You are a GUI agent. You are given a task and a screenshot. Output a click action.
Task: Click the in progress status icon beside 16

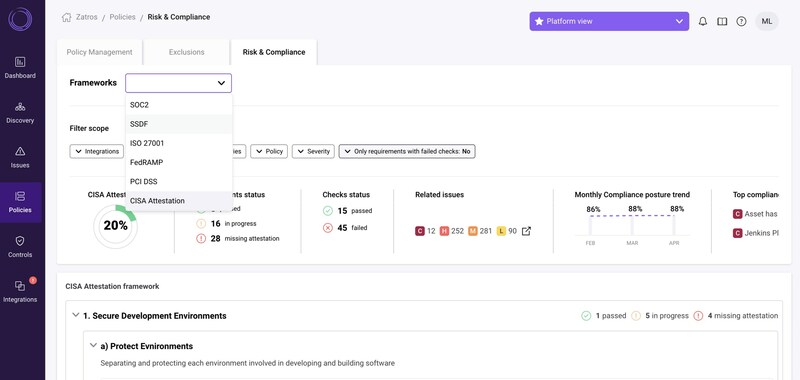pos(201,223)
